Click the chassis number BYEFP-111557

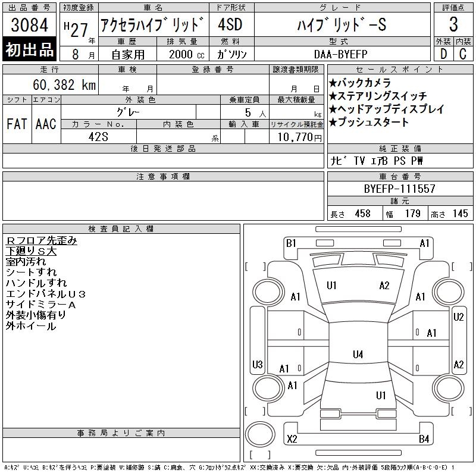pyautogui.click(x=400, y=189)
